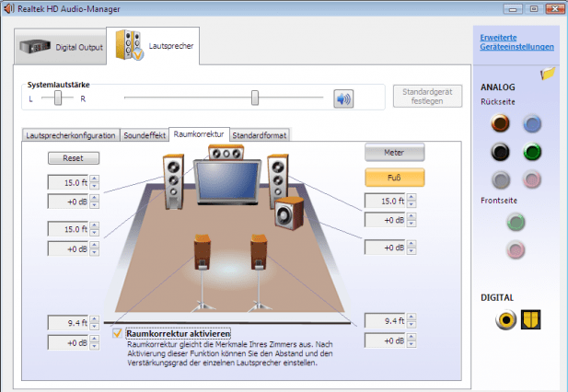Open the Lautsprecherkonfiguration tab
This screenshot has height=392, width=568.
coord(71,135)
